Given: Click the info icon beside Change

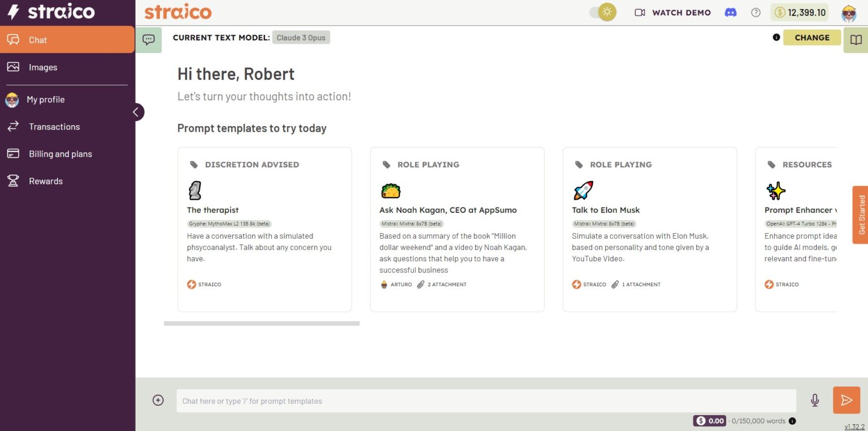Looking at the screenshot, I should (776, 37).
